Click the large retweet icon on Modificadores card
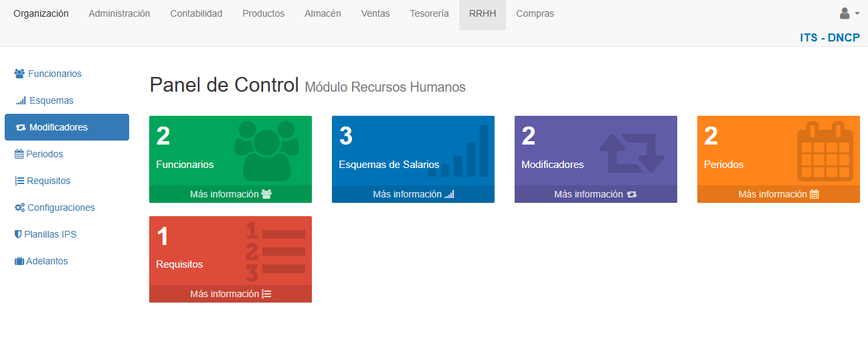 point(631,153)
